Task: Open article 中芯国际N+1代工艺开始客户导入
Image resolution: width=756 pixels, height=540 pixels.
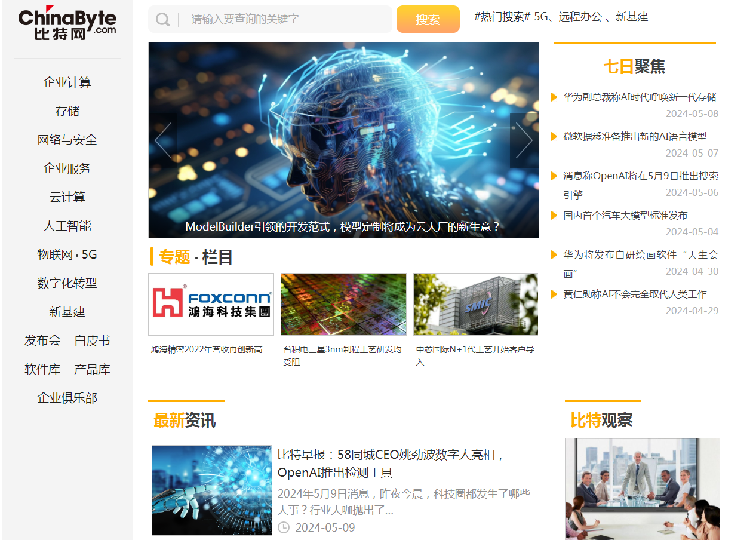Action: click(475, 355)
